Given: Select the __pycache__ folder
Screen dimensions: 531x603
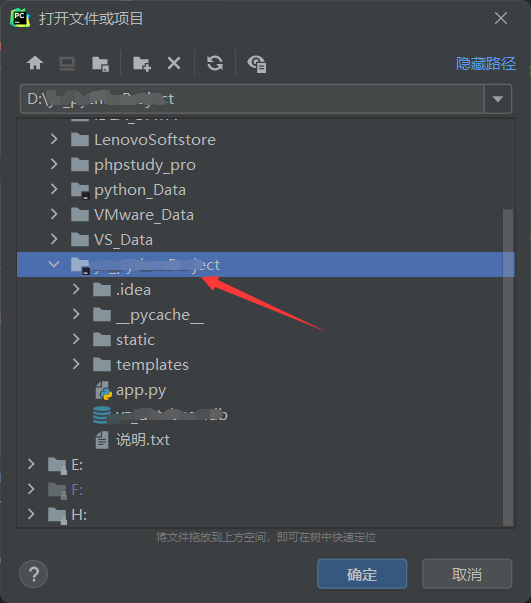Looking at the screenshot, I should [160, 315].
